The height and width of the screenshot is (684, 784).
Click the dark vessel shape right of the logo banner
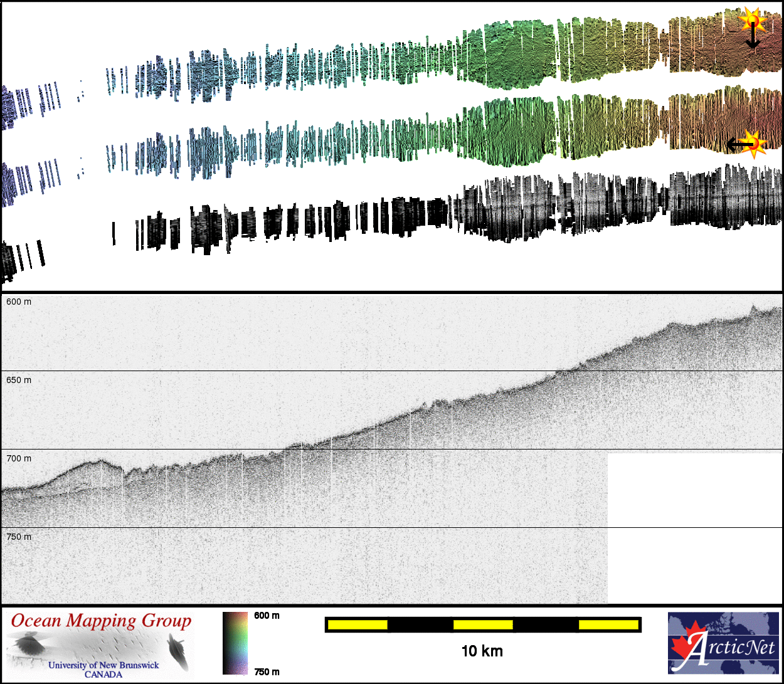177,649
